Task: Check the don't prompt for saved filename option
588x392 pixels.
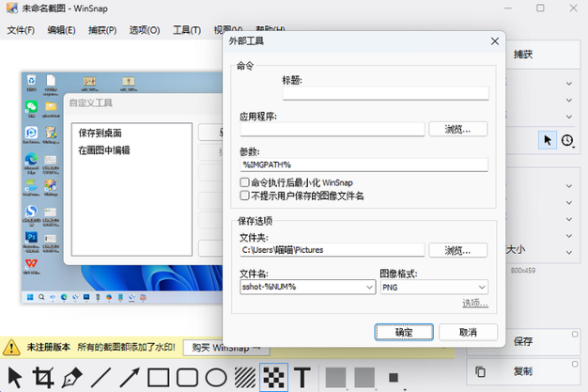Action: pyautogui.click(x=245, y=196)
